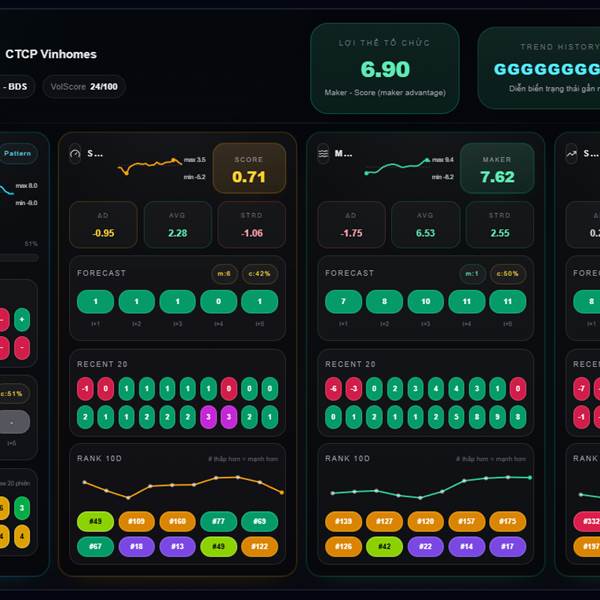Click the Maker forecast chip showing 7

point(343,302)
